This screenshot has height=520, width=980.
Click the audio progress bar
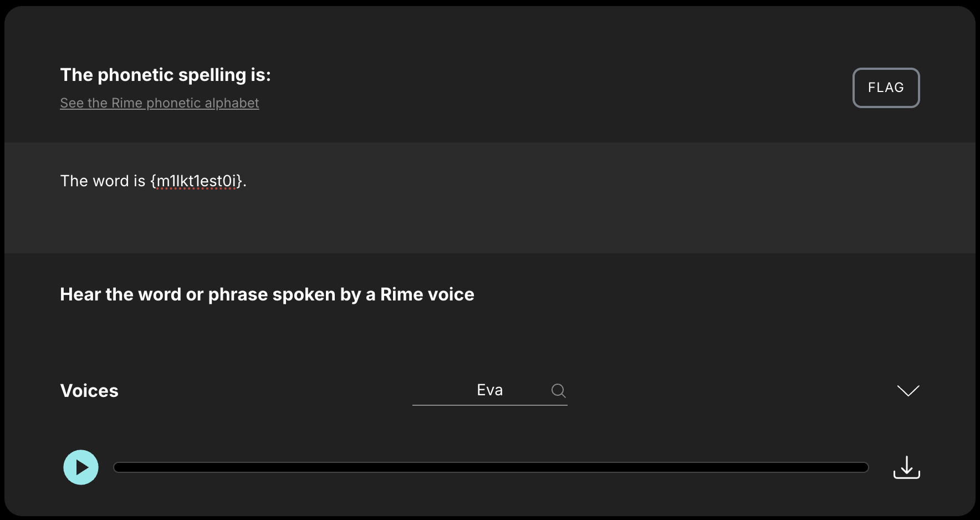click(x=491, y=467)
